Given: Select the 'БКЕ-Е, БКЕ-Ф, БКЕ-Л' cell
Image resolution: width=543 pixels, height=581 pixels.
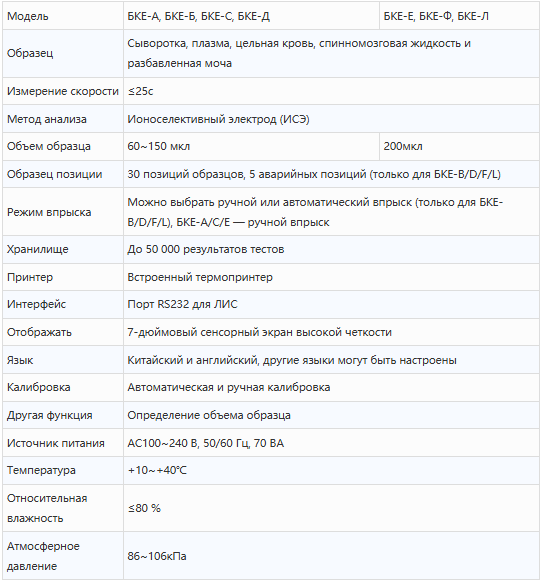Looking at the screenshot, I should point(459,16).
